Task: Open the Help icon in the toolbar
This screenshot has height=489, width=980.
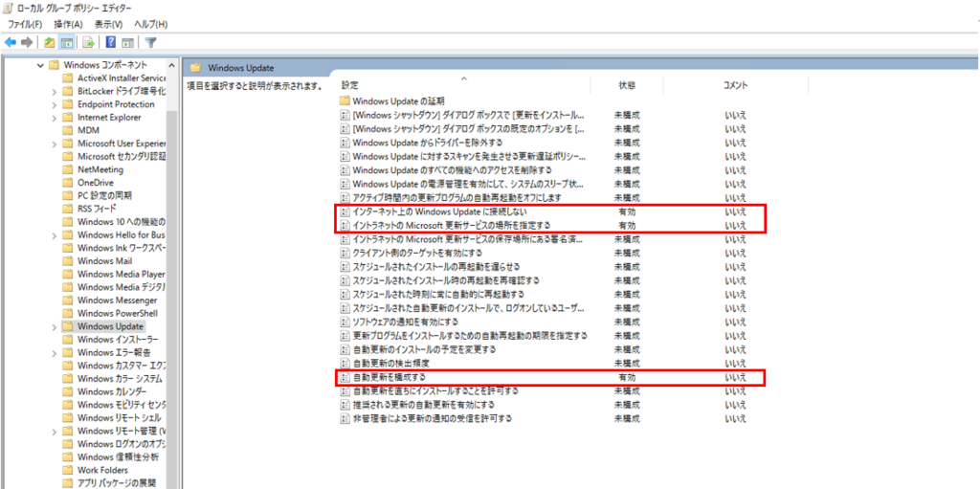Action: [111, 42]
